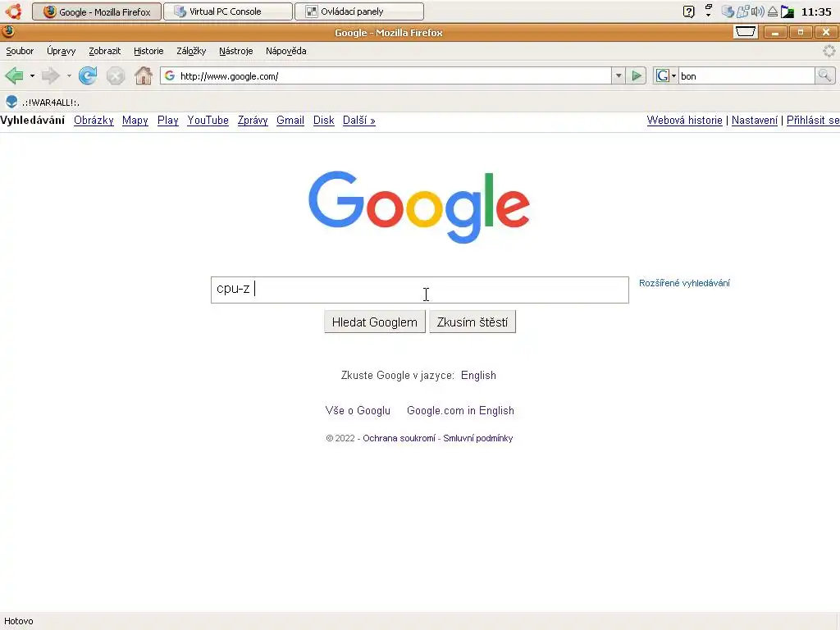Click the Virtual PC tray icon

click(728, 11)
